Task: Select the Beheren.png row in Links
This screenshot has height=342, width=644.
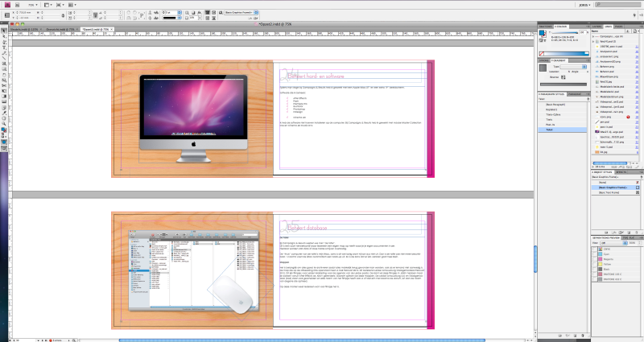Action: point(615,67)
